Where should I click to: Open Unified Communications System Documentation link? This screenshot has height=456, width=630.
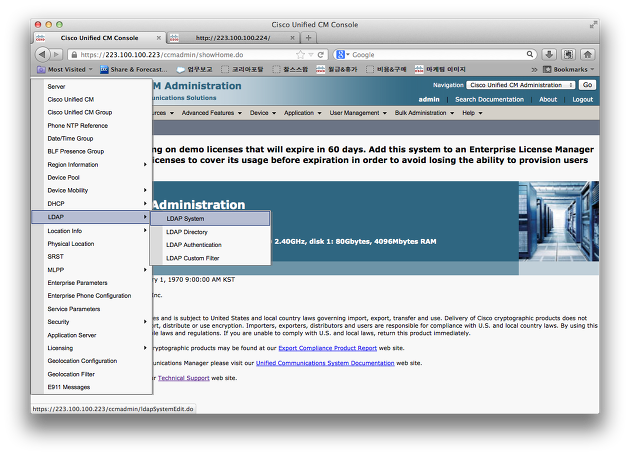tap(325, 363)
